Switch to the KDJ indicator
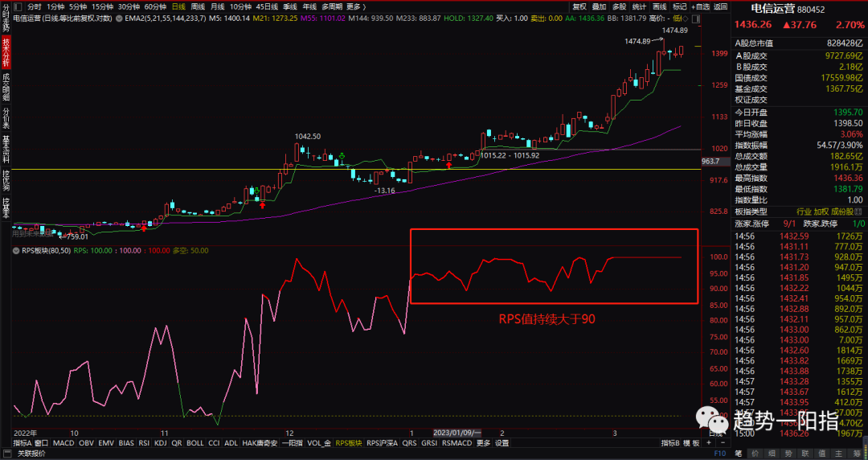 [161, 443]
